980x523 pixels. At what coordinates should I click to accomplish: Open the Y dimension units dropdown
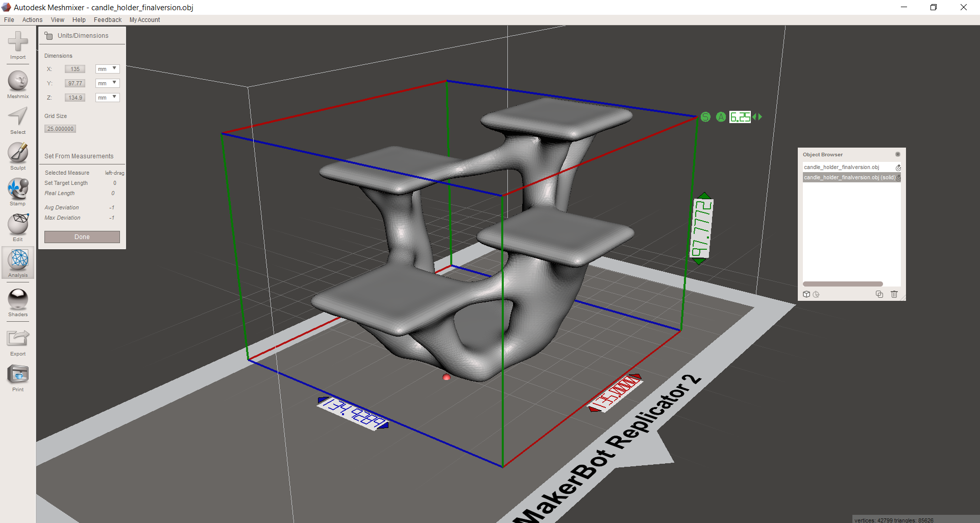click(107, 83)
